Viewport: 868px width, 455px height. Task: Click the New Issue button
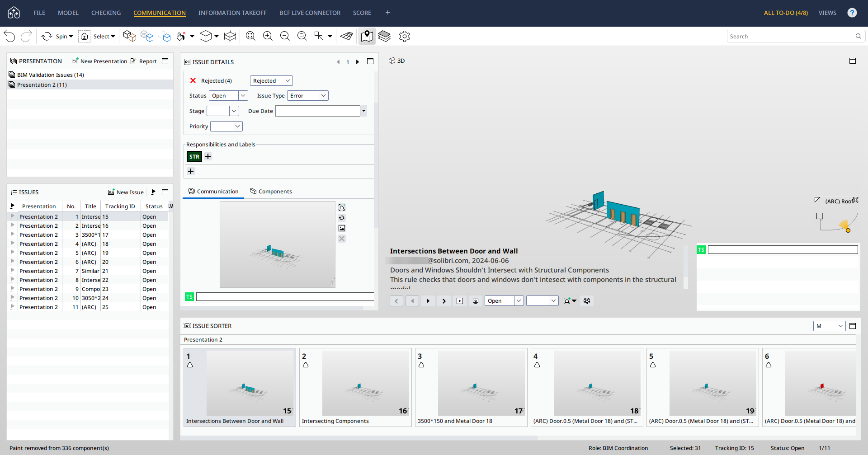(126, 192)
